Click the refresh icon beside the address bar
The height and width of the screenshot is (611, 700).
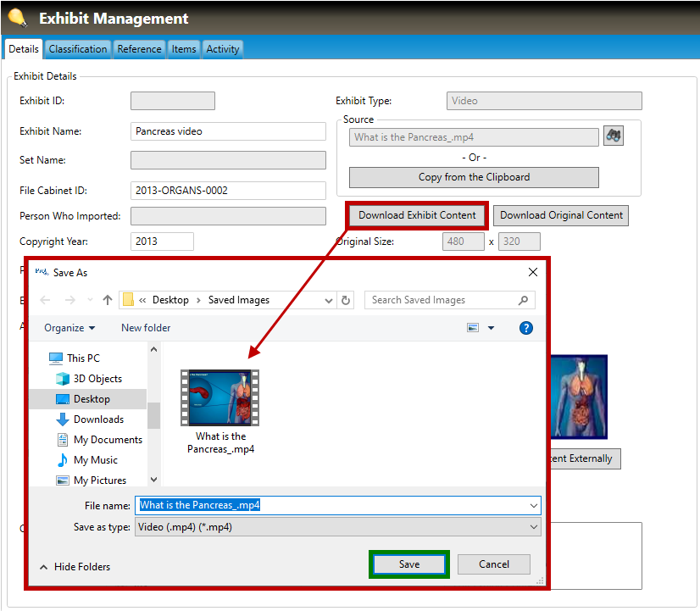coord(346,300)
